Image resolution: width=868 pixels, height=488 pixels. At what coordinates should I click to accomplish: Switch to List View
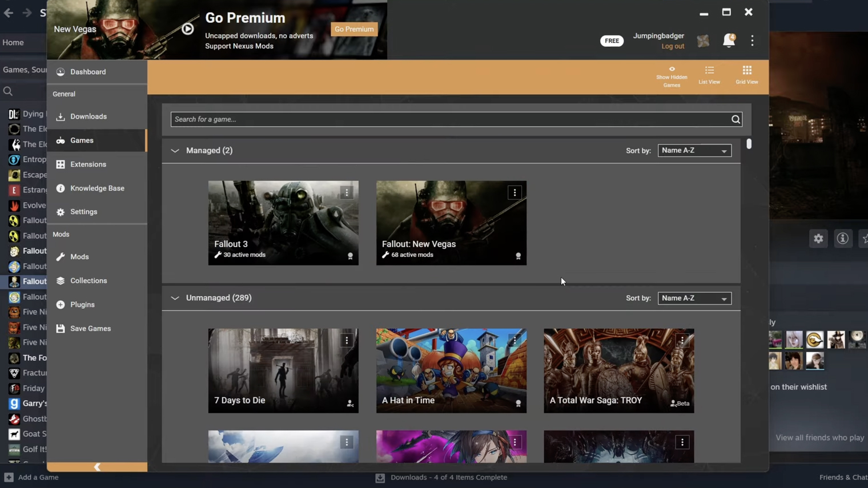point(709,75)
